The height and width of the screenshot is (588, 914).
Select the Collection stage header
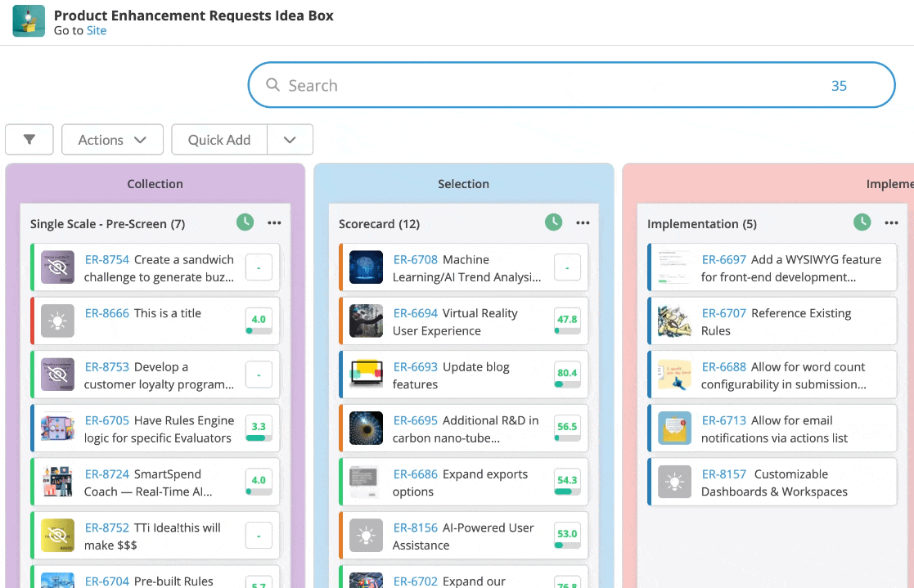[x=155, y=183]
